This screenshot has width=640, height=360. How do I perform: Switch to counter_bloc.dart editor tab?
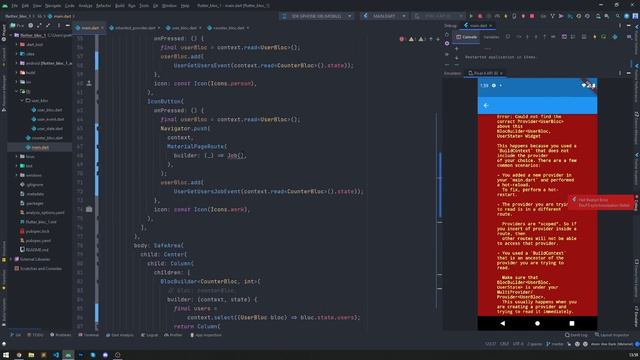coord(228,28)
